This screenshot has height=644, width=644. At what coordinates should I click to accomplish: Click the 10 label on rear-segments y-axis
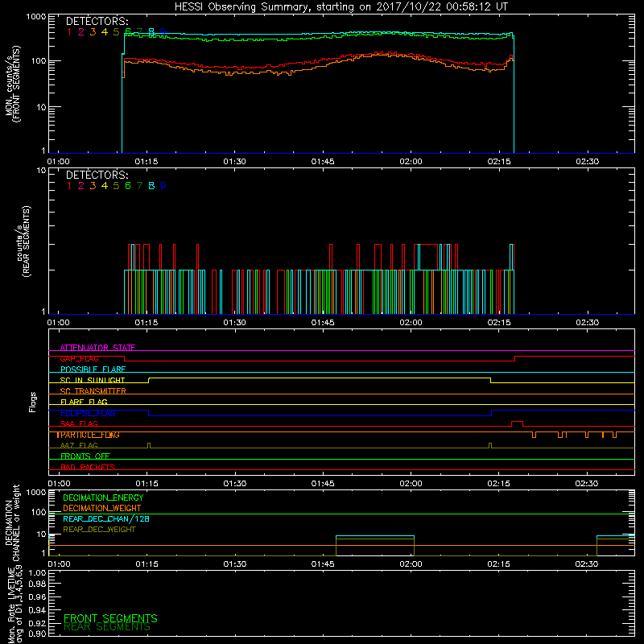41,170
